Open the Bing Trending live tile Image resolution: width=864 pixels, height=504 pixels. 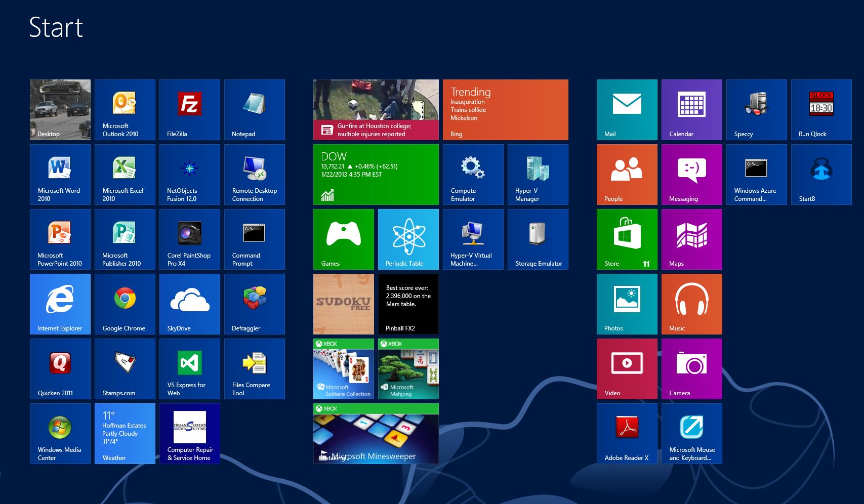[505, 109]
